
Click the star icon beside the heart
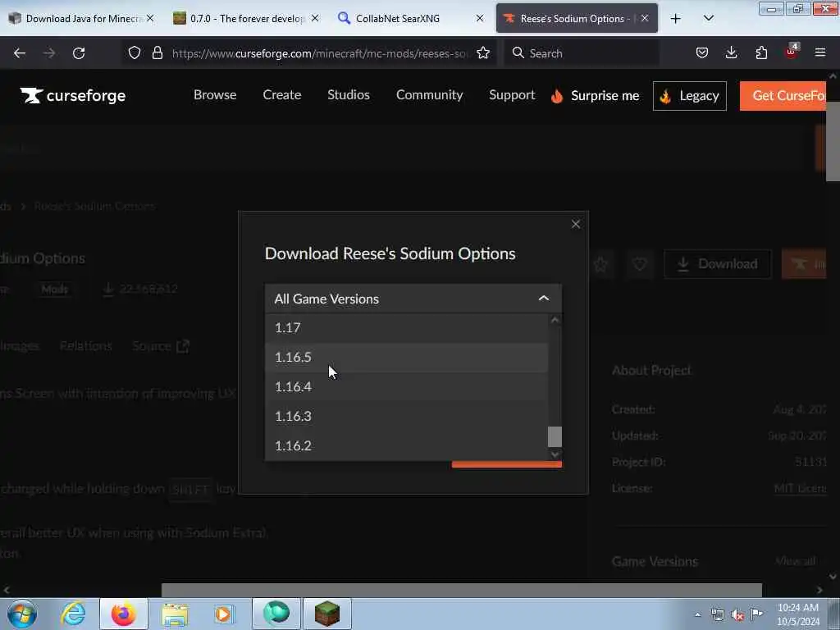600,264
